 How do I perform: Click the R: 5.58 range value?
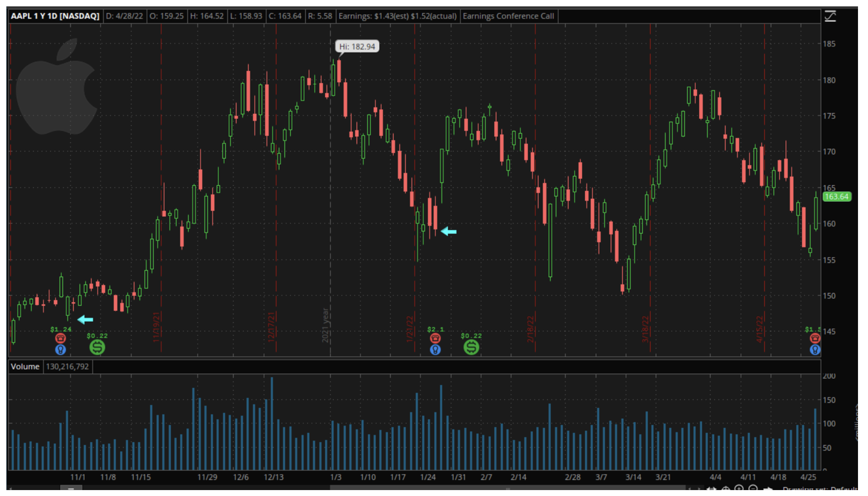tap(320, 16)
